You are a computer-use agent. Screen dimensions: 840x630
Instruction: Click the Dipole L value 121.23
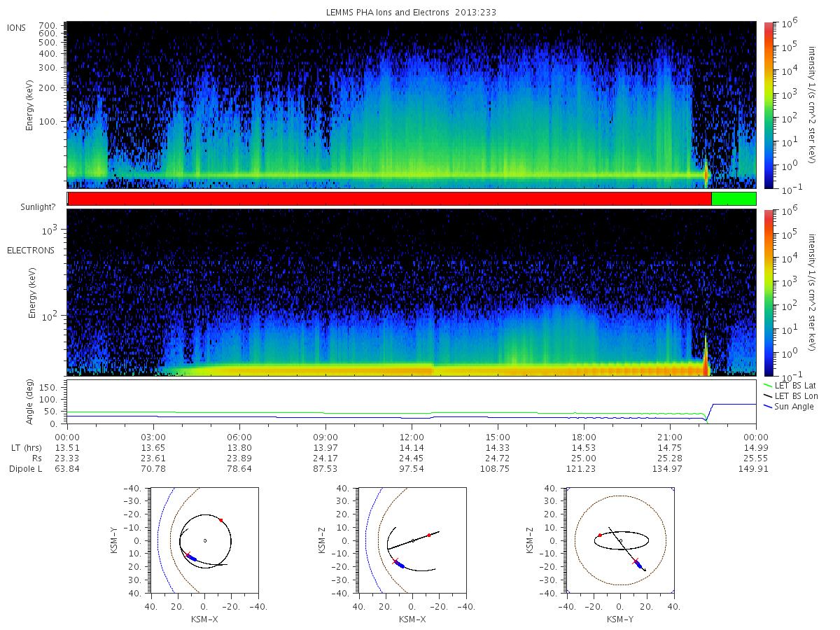click(584, 468)
